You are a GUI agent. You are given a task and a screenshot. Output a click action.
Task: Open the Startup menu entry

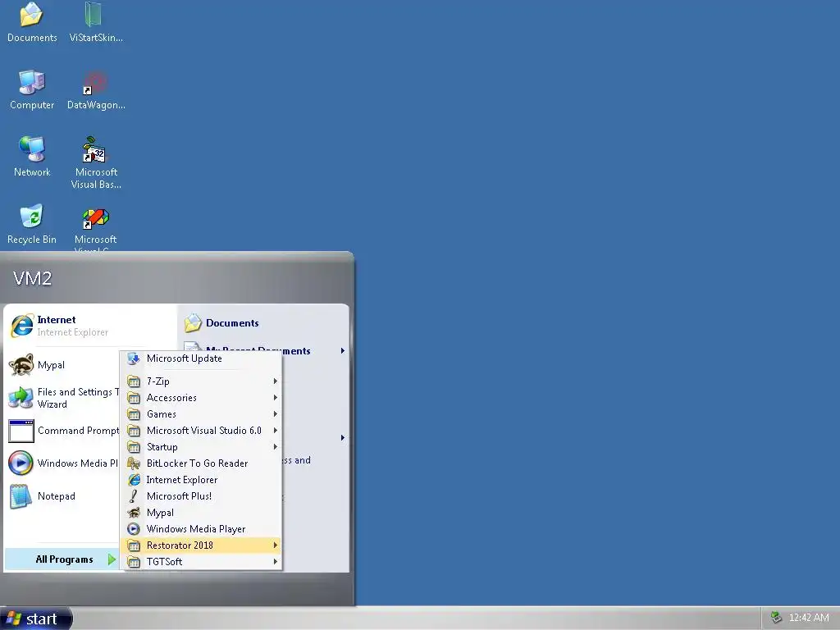coord(202,447)
